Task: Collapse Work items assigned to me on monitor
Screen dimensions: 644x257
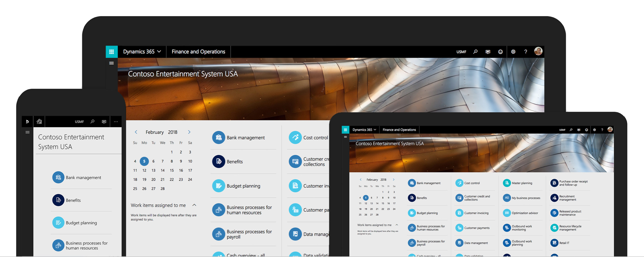Action: (x=194, y=205)
